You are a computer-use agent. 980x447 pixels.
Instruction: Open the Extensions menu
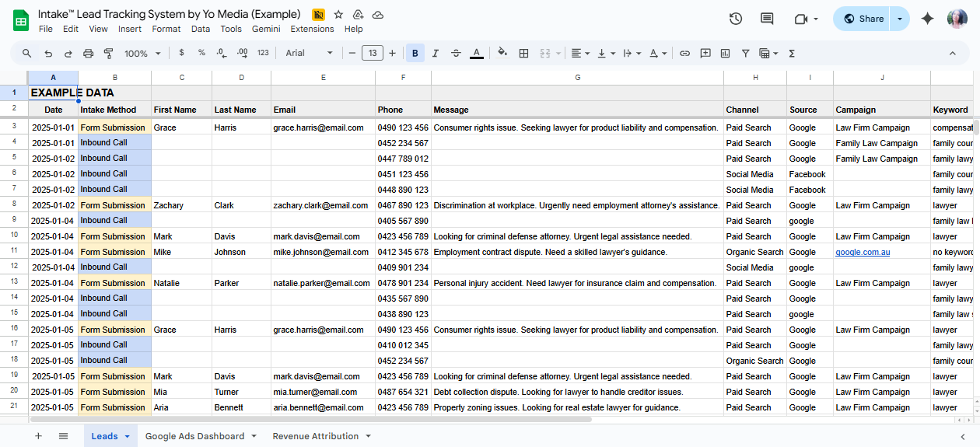pos(312,29)
